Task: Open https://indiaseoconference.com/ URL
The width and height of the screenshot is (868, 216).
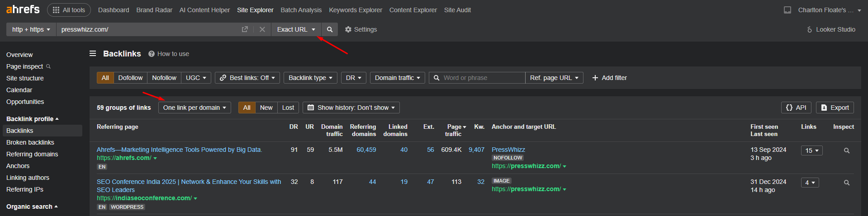Action: point(144,198)
